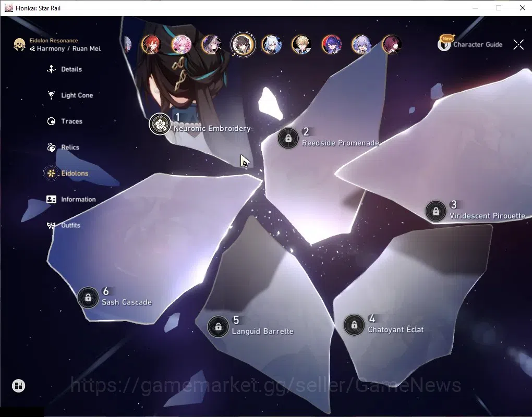
Task: Click locked Eidolon 5 Languid Barrette icon
Action: pos(218,326)
